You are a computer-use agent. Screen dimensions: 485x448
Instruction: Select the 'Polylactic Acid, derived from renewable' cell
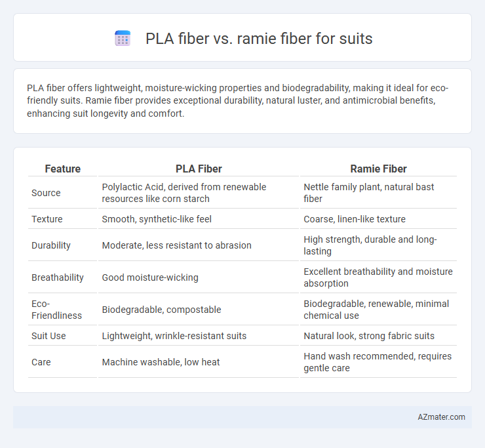click(199, 193)
